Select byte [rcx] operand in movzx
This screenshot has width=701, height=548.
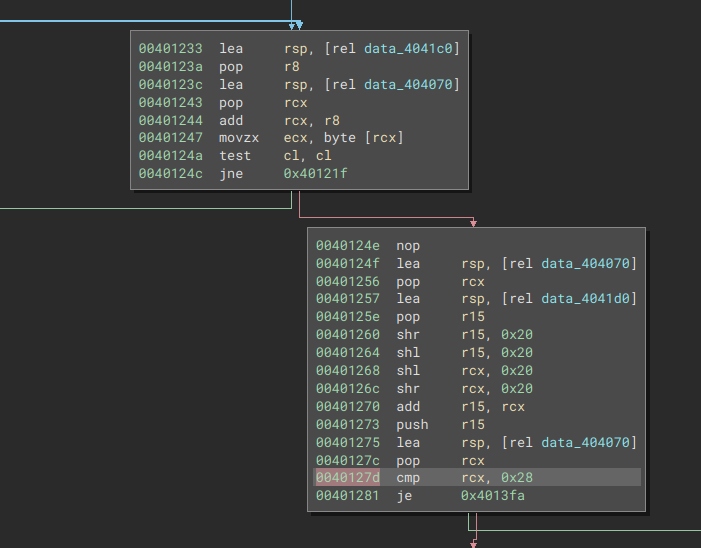pyautogui.click(x=363, y=137)
